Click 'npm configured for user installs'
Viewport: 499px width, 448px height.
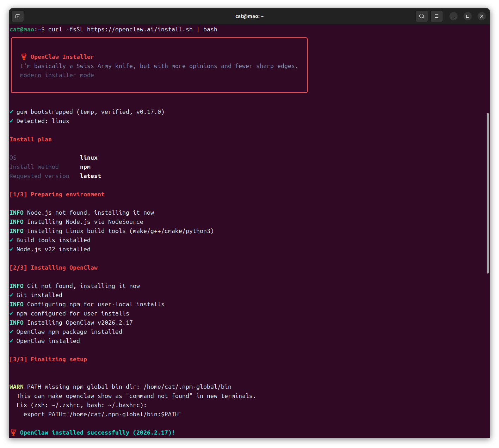73,313
